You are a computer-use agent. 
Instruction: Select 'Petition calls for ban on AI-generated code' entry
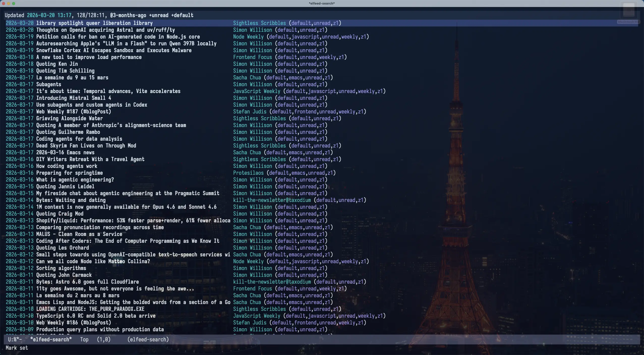(118, 37)
